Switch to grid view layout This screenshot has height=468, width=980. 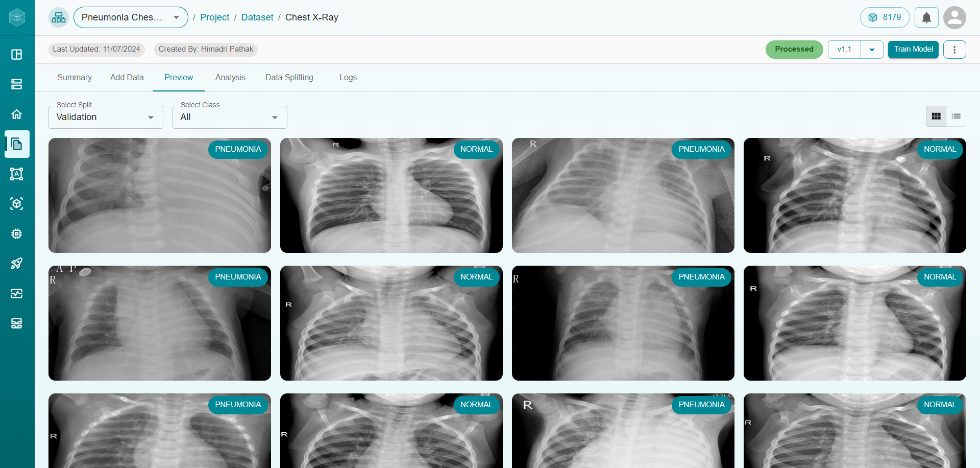pyautogui.click(x=936, y=116)
